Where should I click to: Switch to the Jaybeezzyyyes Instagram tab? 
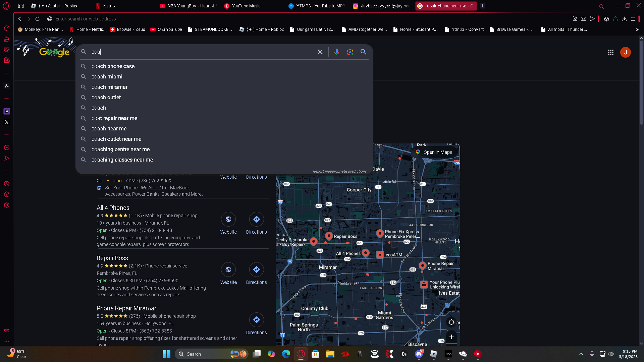click(382, 6)
